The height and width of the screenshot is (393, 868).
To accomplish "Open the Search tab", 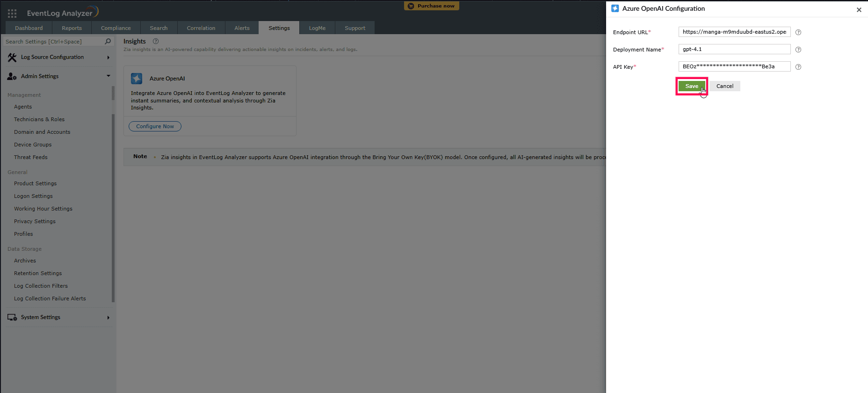I will [159, 28].
